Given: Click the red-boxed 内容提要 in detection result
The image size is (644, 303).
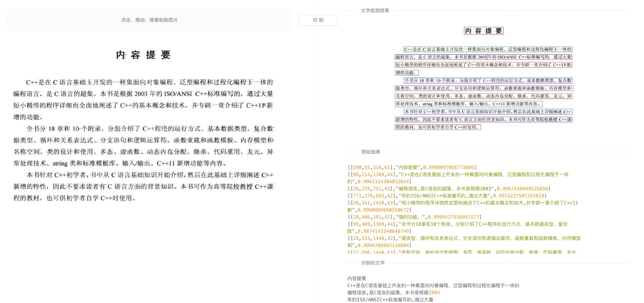Looking at the screenshot, I should [x=483, y=31].
